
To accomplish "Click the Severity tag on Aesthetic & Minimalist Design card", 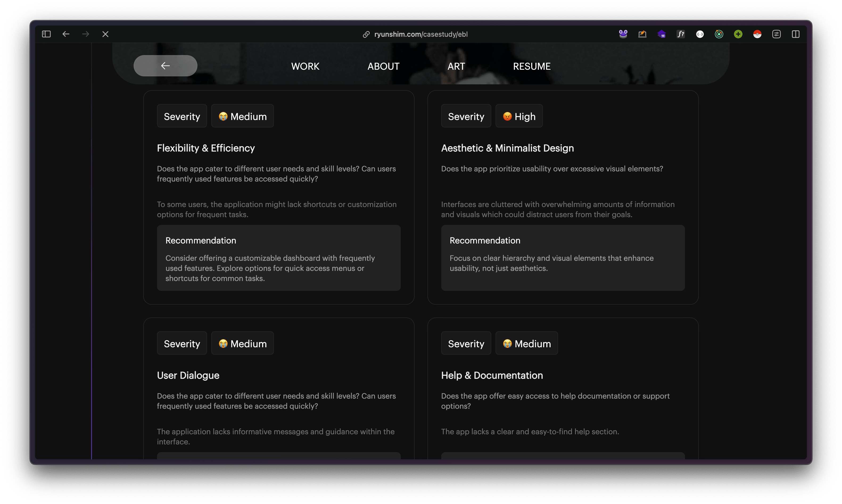I will [x=466, y=116].
